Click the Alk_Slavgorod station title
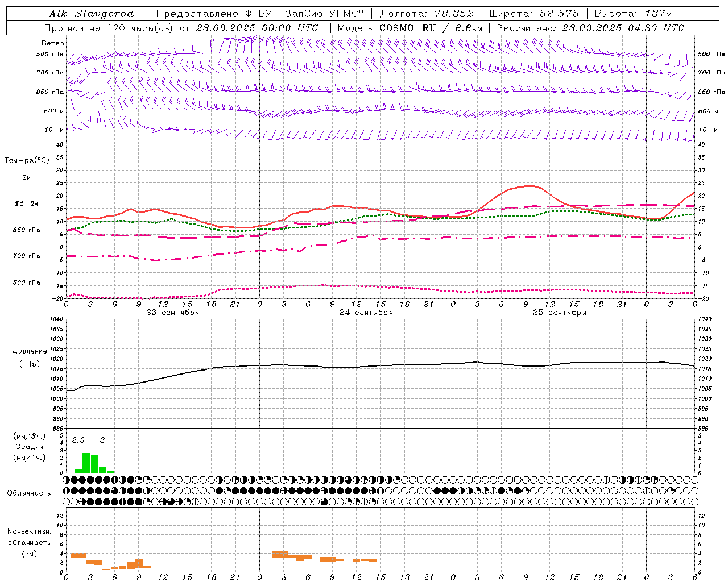 [91, 14]
